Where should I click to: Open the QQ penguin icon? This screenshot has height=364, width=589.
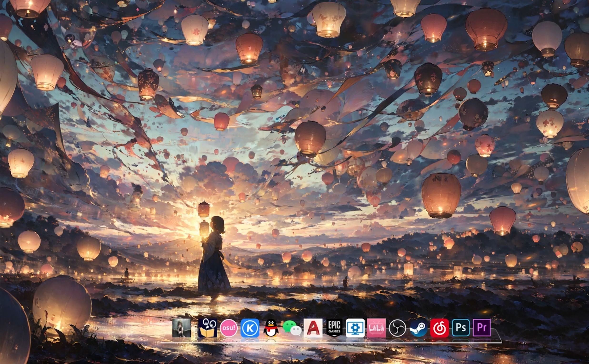pos(271,328)
